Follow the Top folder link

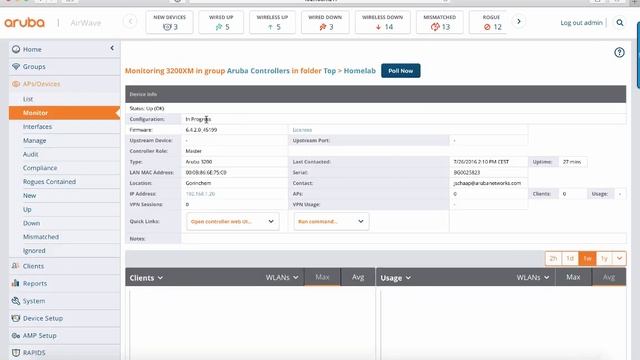pos(329,71)
